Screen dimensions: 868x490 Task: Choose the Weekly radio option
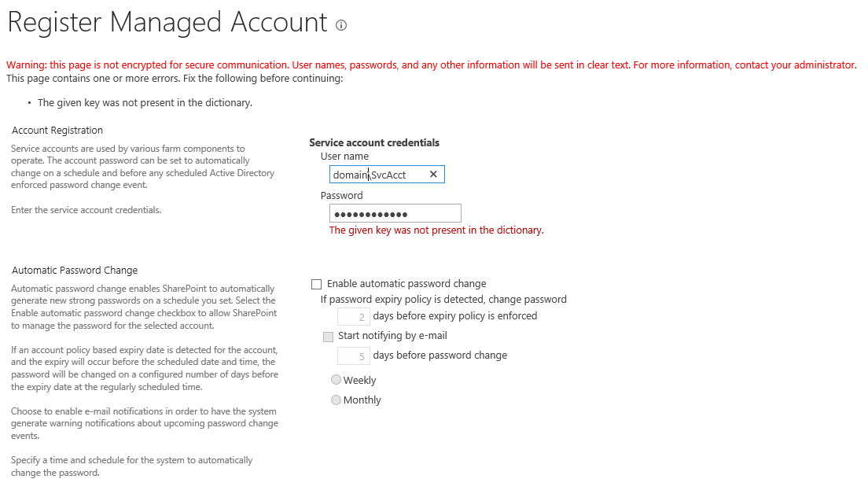click(336, 380)
